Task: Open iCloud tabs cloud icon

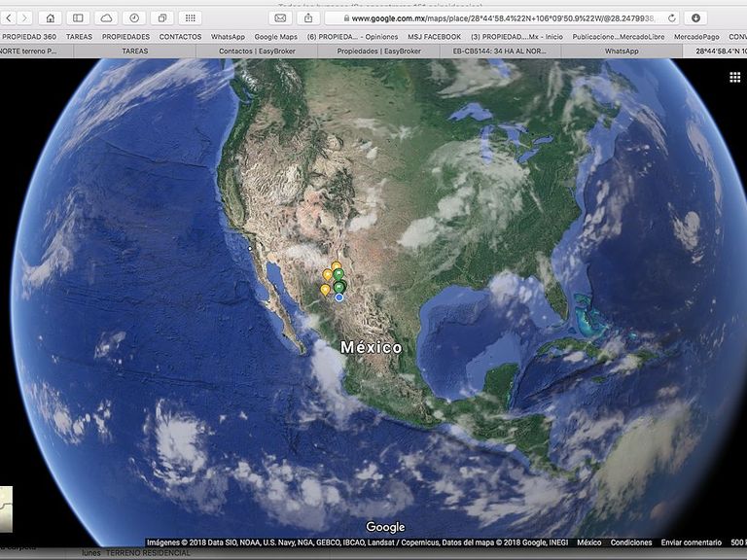Action: click(106, 18)
